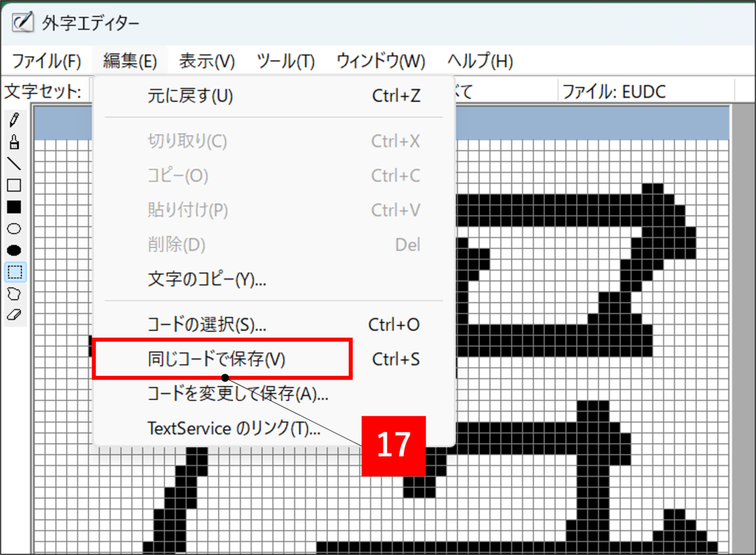This screenshot has width=756, height=555.
Task: Click the 外字エディター app icon in title bar
Action: tap(23, 22)
